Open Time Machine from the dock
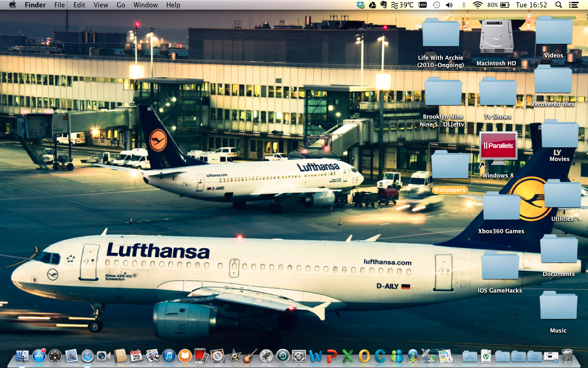This screenshot has width=588, height=368. coord(283,356)
